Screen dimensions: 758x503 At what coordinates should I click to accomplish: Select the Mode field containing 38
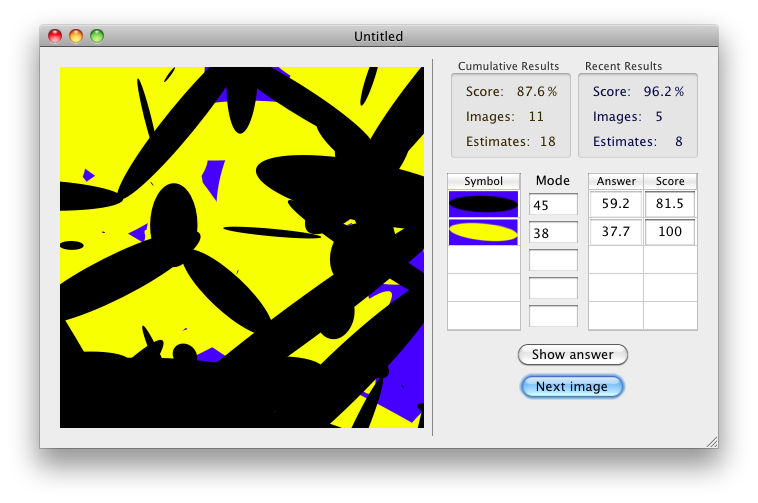coord(553,232)
